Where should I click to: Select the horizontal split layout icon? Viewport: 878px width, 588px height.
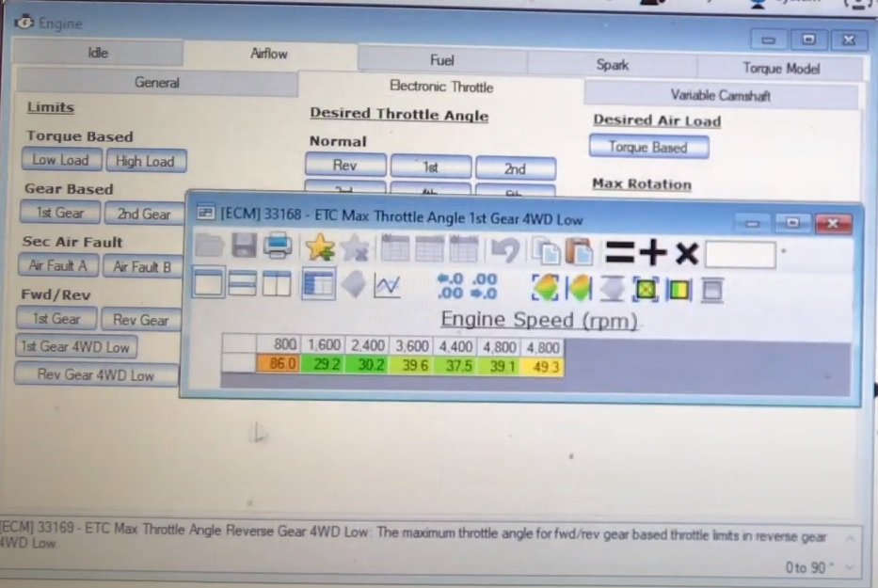(243, 282)
